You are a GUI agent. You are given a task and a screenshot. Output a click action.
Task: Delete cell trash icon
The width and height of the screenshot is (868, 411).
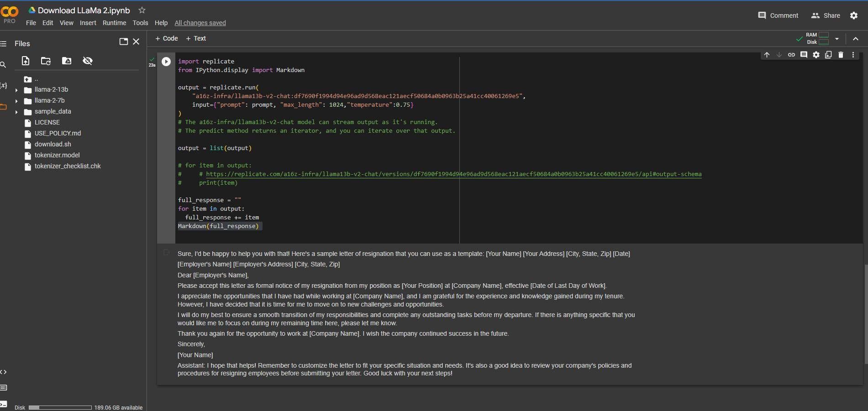[x=841, y=55]
